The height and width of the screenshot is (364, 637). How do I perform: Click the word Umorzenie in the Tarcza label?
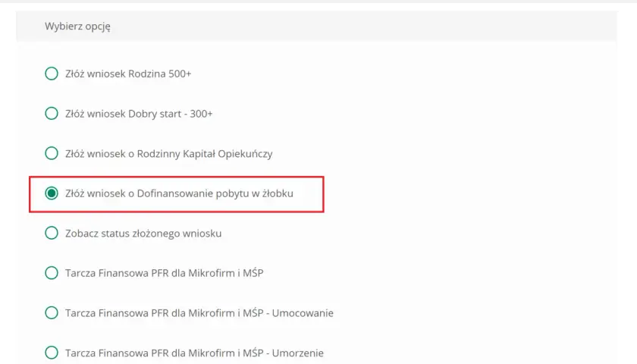298,353
